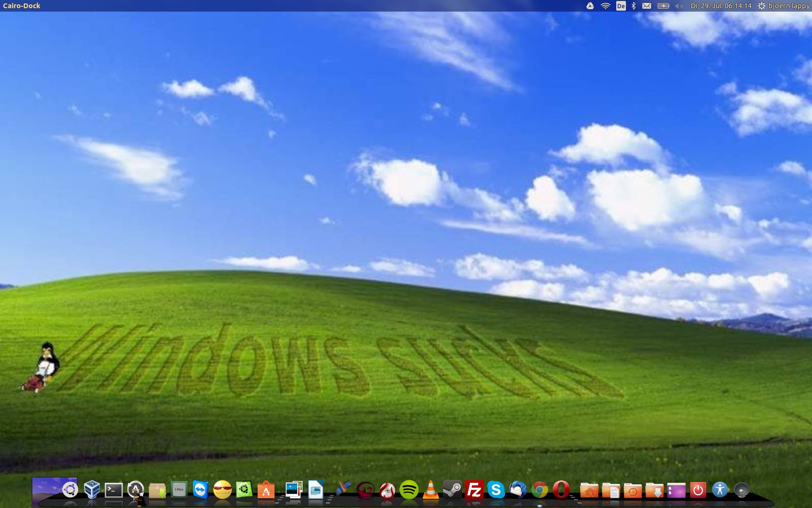Open the Bluetooth indicator menu
Viewport: 812px width, 508px height.
[634, 6]
